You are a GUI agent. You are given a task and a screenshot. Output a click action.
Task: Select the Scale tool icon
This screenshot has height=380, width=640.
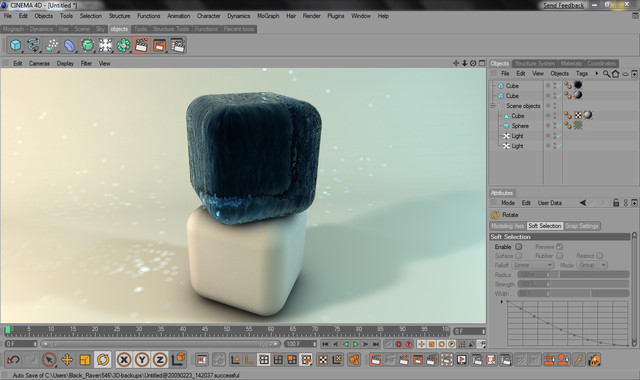pyautogui.click(x=85, y=360)
